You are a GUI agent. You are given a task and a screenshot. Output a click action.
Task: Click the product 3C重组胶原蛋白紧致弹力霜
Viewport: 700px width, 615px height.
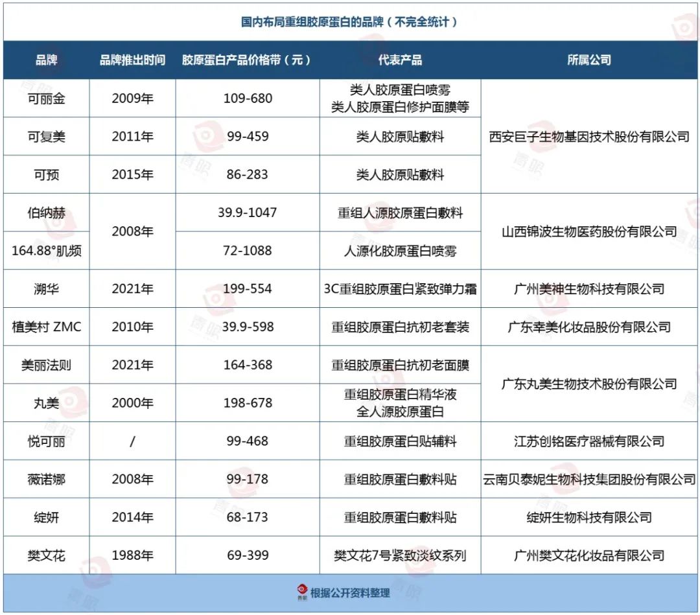[400, 289]
